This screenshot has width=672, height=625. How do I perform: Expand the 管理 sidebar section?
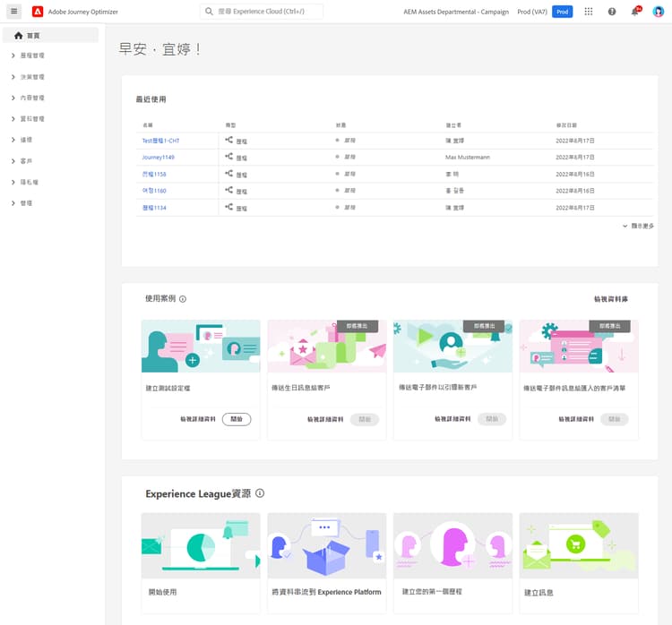click(x=13, y=203)
